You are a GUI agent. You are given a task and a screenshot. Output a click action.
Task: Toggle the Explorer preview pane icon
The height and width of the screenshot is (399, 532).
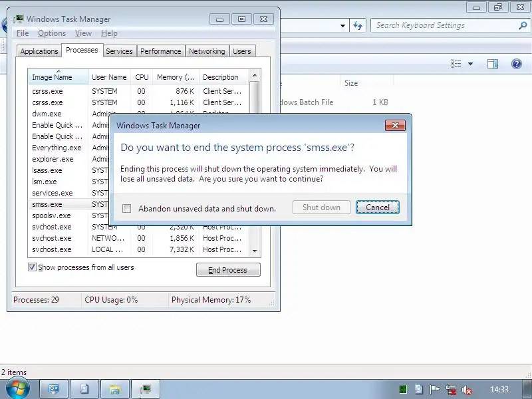tap(493, 64)
